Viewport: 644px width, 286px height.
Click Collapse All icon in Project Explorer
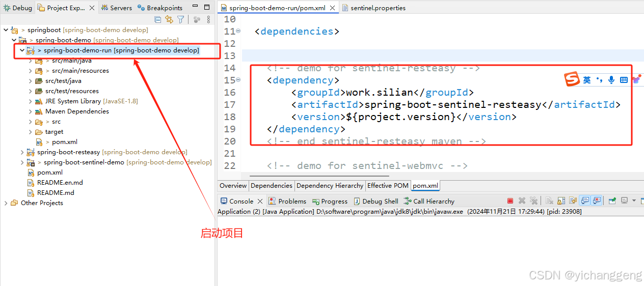click(158, 19)
